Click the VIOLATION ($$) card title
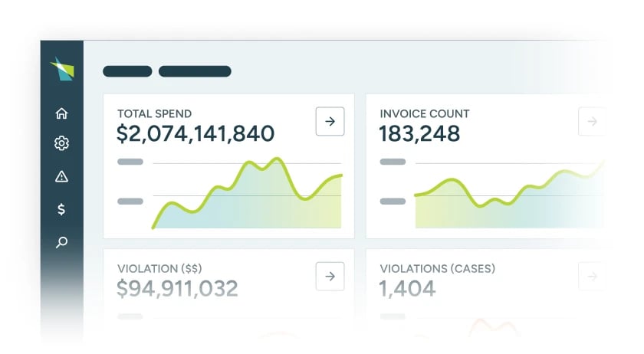 coord(159,269)
